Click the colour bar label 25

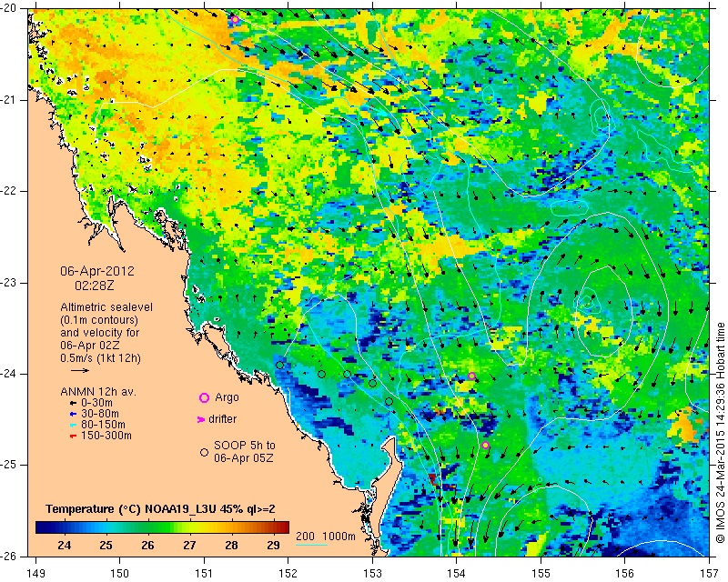(106, 546)
